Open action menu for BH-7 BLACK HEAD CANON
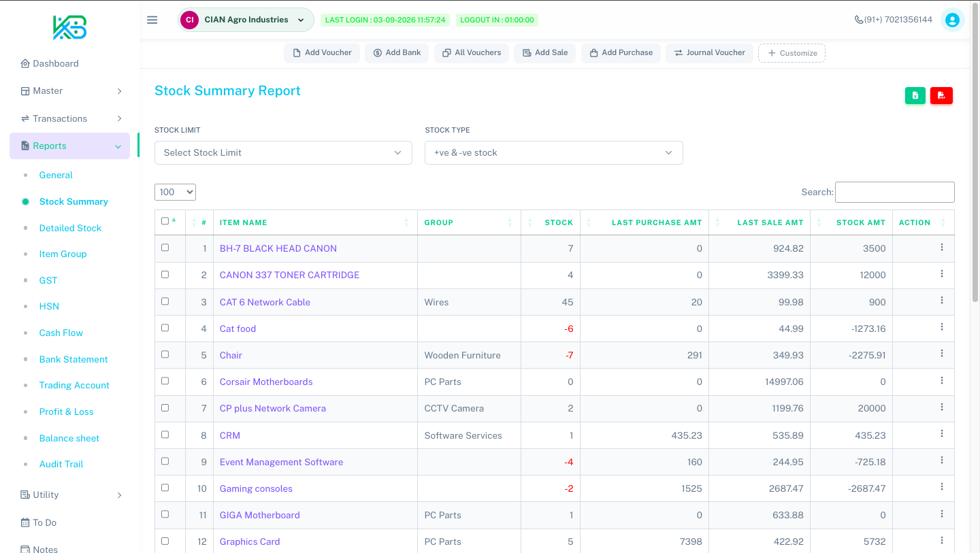Image resolution: width=980 pixels, height=553 pixels. [x=942, y=247]
